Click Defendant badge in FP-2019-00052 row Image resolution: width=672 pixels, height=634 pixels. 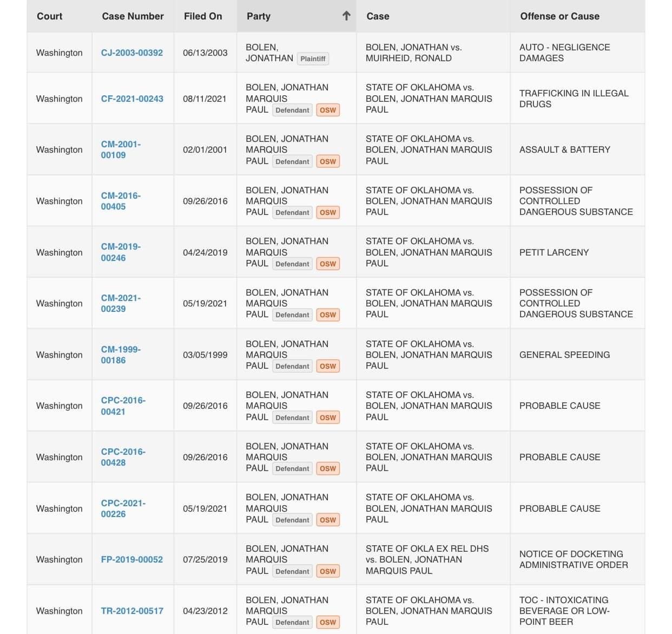click(x=292, y=571)
